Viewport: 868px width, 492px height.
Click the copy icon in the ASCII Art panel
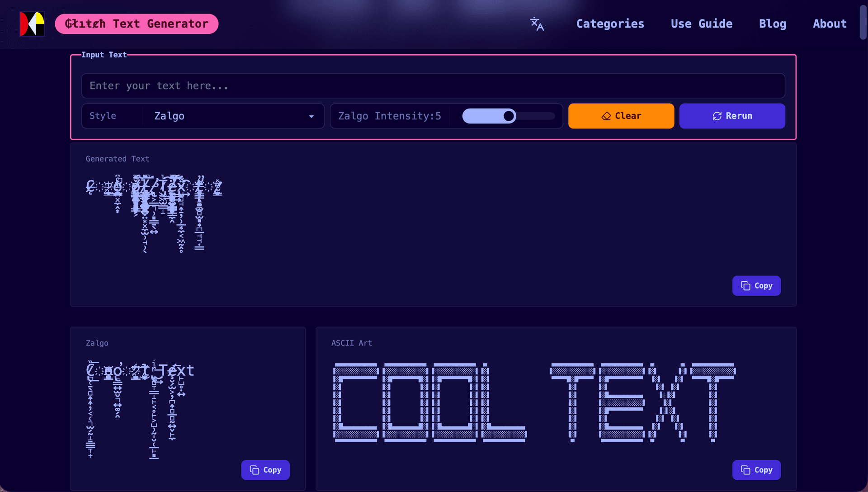745,470
